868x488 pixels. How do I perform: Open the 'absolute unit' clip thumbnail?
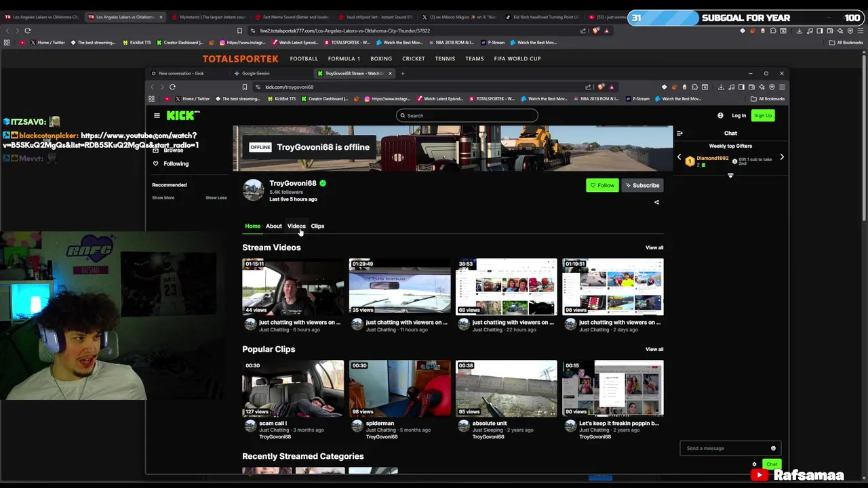click(x=507, y=388)
